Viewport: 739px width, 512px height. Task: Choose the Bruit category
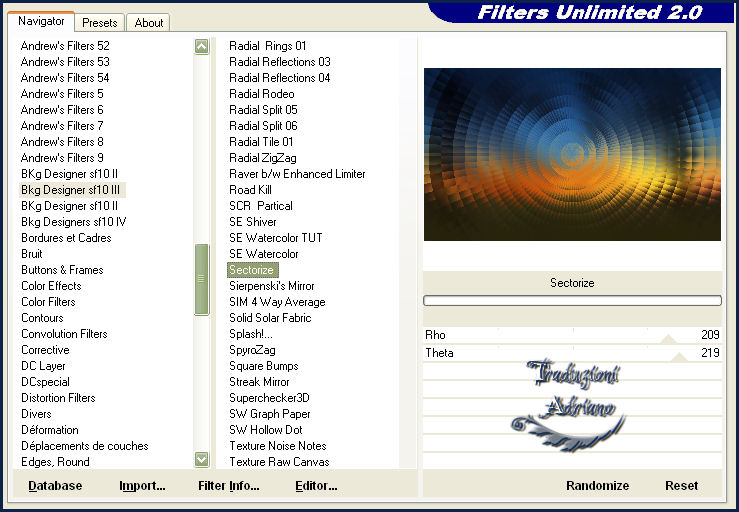point(32,254)
